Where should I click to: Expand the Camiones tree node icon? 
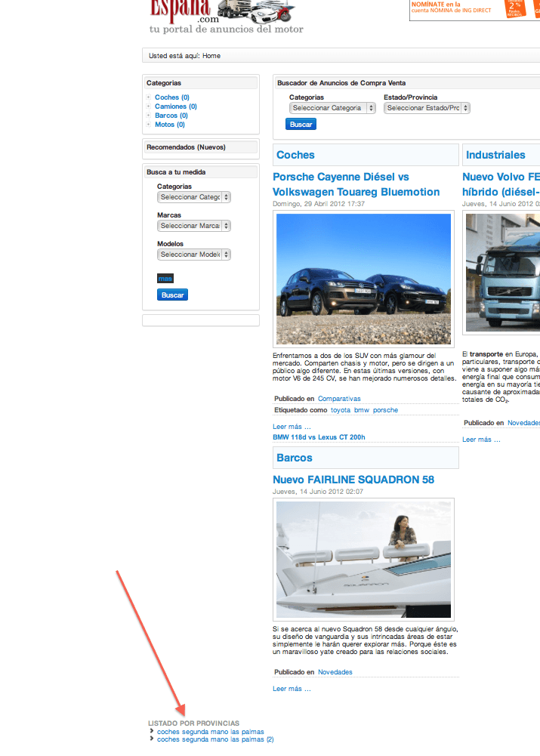[149, 106]
